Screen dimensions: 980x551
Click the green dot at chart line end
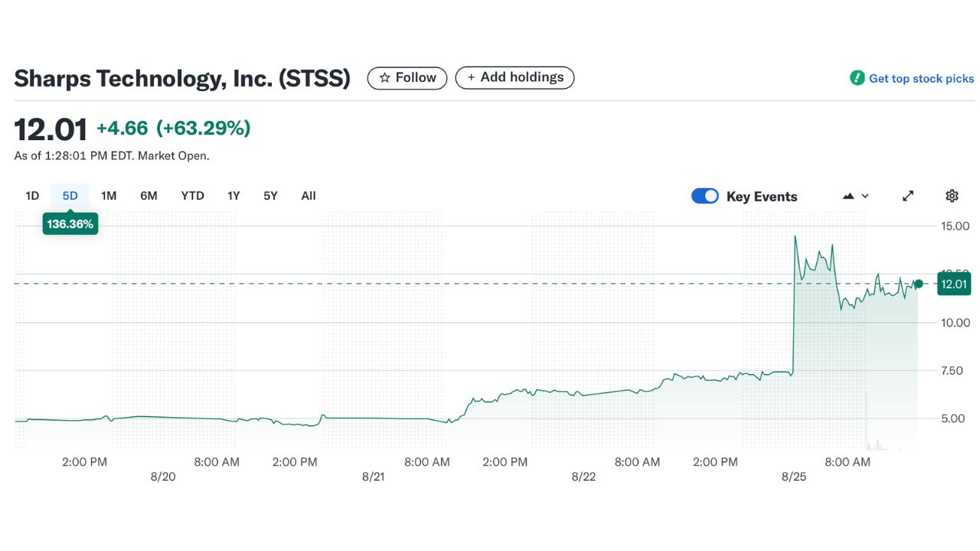coord(919,284)
